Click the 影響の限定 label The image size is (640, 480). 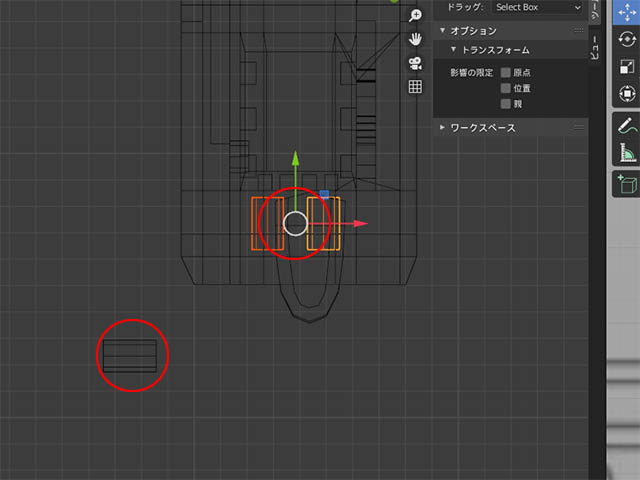click(471, 73)
